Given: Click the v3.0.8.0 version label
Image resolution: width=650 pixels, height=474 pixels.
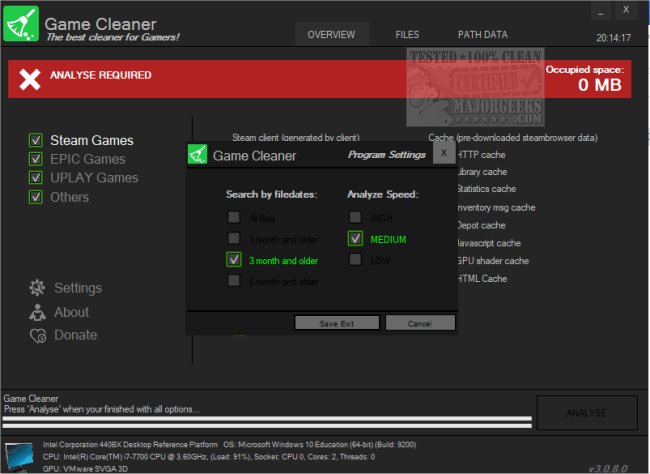Looking at the screenshot, I should tap(608, 469).
